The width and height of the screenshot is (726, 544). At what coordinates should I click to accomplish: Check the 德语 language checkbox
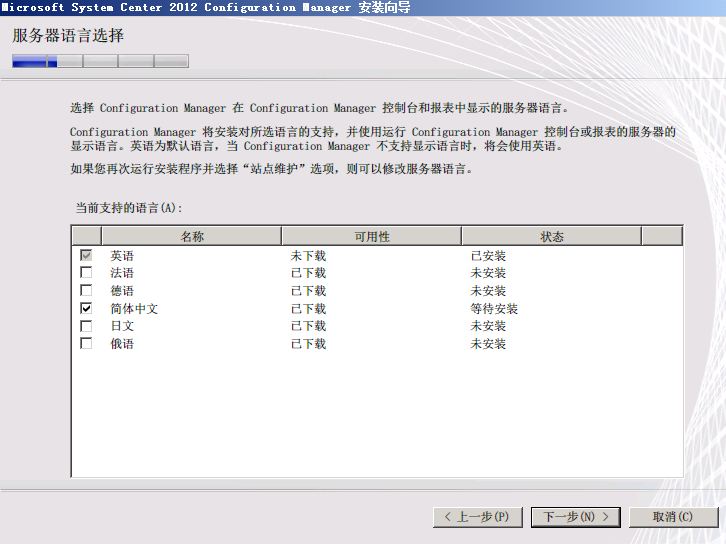(x=86, y=290)
